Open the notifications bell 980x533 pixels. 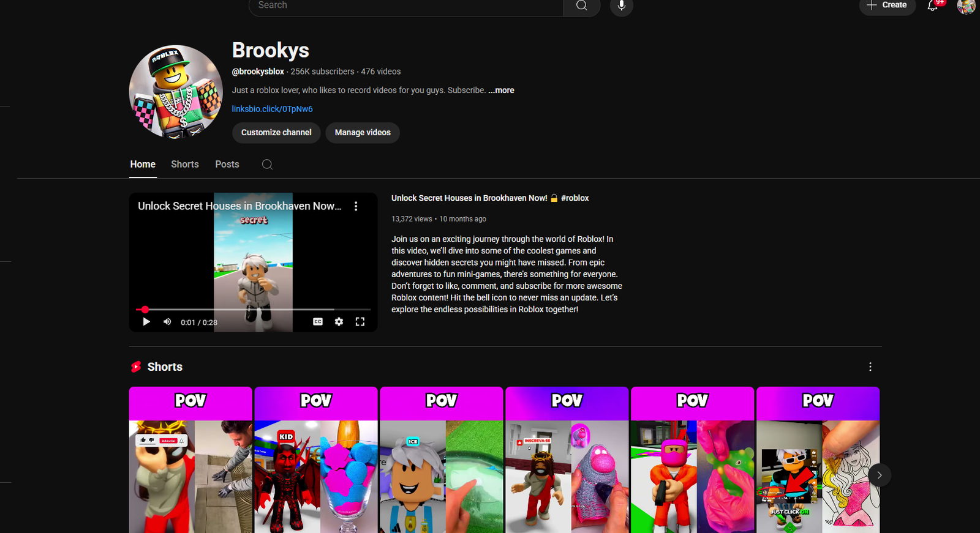[932, 6]
